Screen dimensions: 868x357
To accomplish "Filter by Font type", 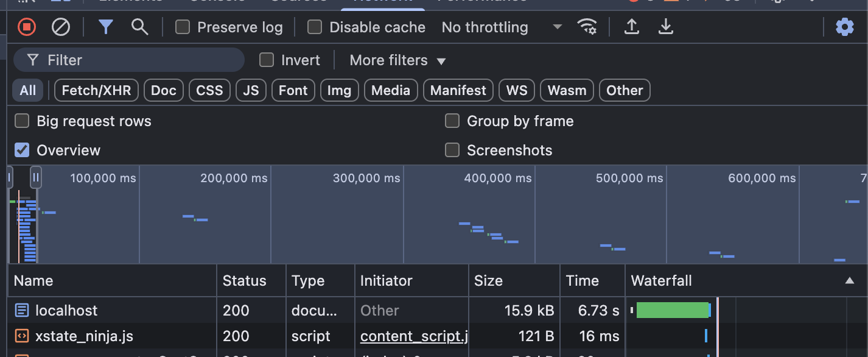I will [x=293, y=91].
